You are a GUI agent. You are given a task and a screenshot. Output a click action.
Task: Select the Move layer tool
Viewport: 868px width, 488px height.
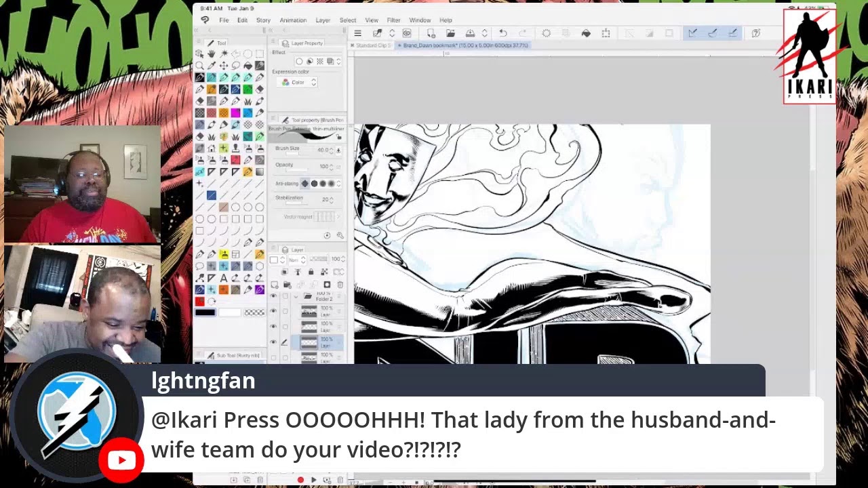coord(223,66)
